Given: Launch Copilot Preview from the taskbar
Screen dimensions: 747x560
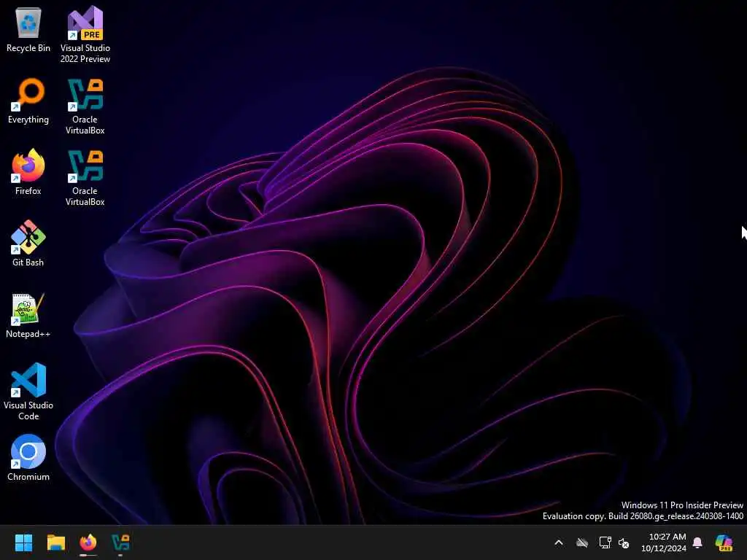Looking at the screenshot, I should coord(724,542).
